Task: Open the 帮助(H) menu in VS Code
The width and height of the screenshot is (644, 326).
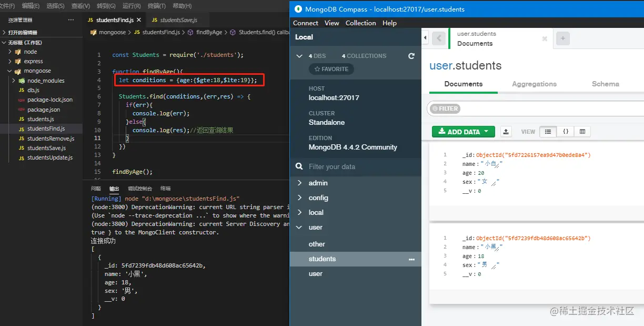Action: coord(182,6)
